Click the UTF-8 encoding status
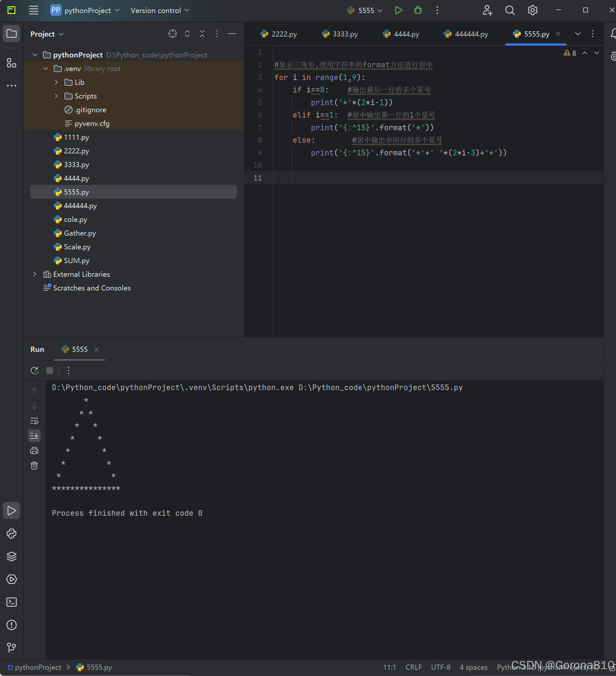 click(440, 667)
